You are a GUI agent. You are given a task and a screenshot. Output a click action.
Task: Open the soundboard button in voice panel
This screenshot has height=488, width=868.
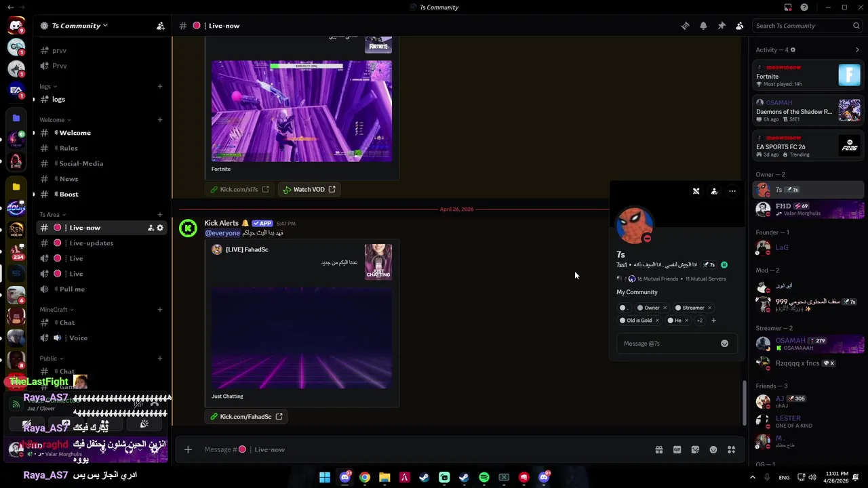(144, 424)
